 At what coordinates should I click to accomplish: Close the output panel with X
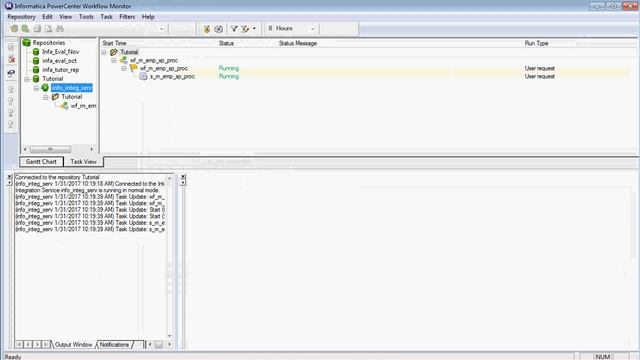(10, 177)
